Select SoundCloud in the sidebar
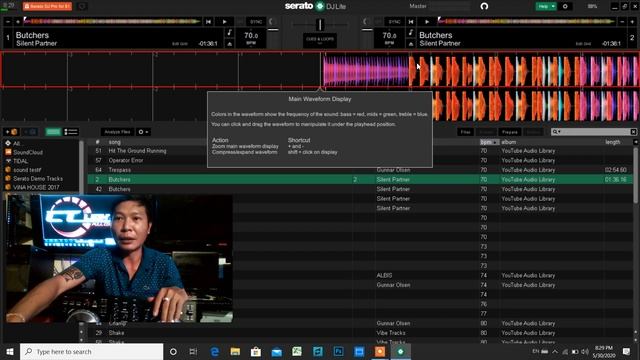 [x=28, y=152]
